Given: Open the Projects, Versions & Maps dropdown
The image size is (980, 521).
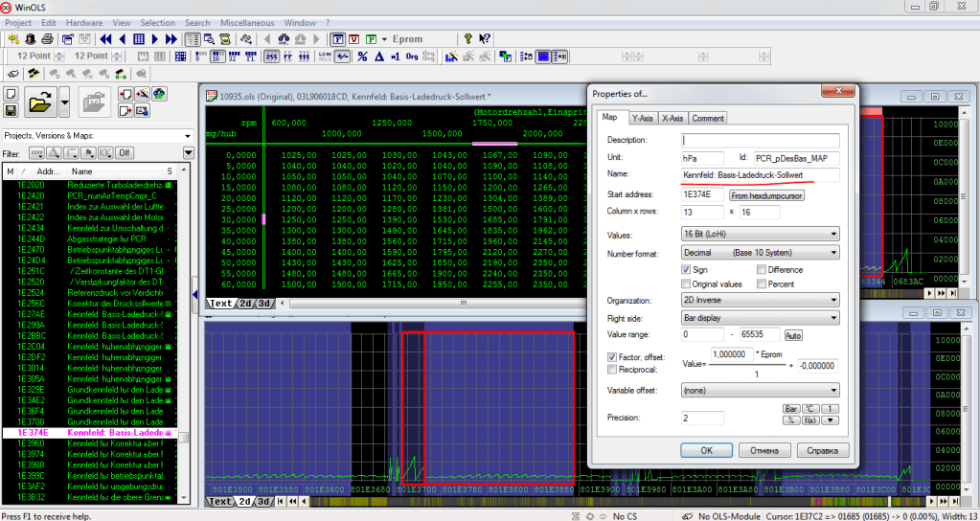Looking at the screenshot, I should point(187,135).
